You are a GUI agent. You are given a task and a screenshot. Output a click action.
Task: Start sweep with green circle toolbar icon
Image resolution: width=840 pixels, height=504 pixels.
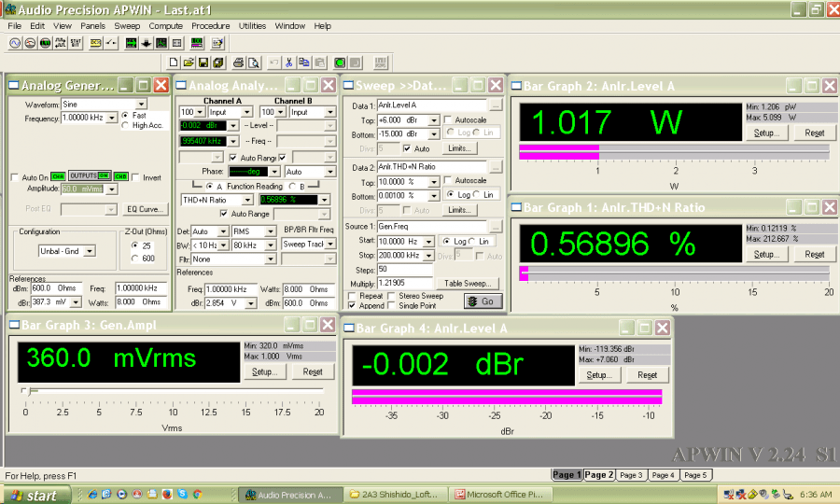(x=339, y=63)
